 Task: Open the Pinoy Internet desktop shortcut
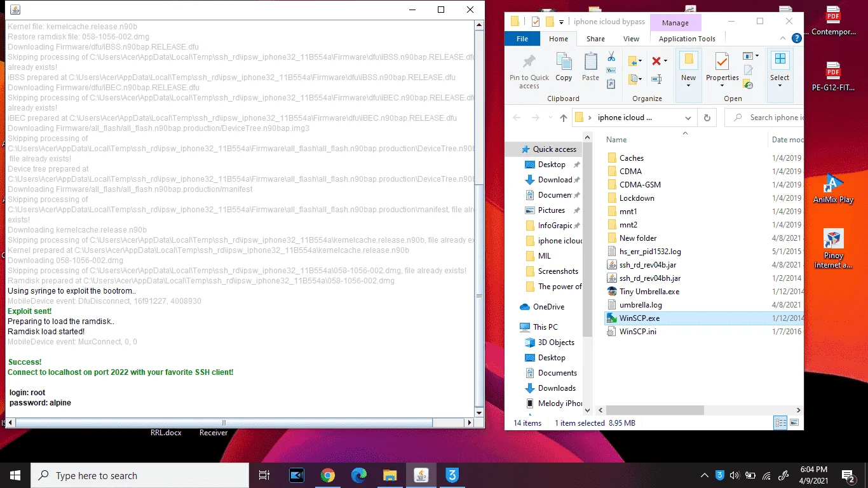[x=833, y=249]
